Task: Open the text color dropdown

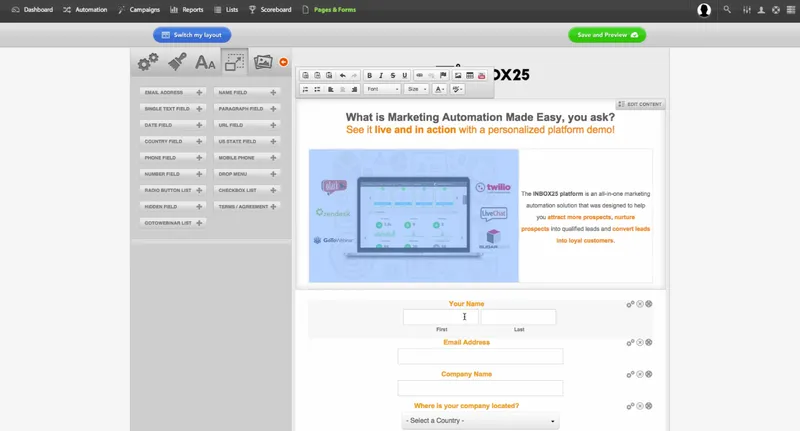Action: click(x=439, y=89)
